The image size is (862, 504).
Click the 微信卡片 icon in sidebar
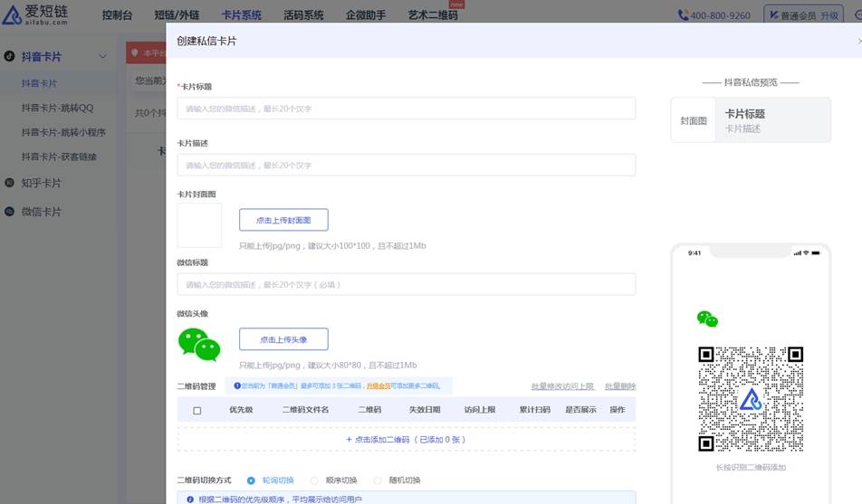[x=10, y=212]
